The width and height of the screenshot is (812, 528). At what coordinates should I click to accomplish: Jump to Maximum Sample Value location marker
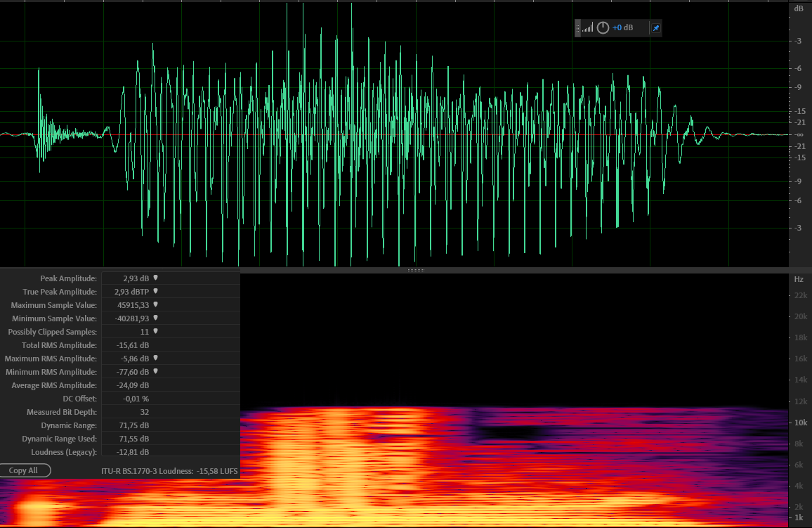pyautogui.click(x=155, y=305)
